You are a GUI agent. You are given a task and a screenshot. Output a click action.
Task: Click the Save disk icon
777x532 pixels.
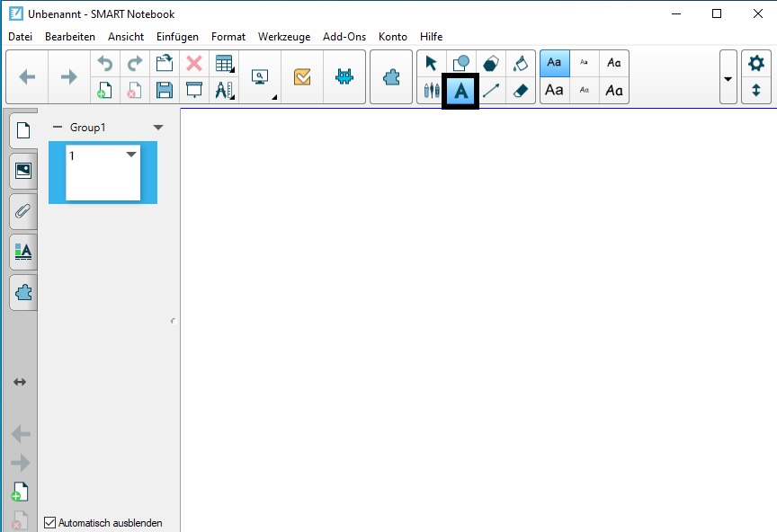(x=164, y=90)
